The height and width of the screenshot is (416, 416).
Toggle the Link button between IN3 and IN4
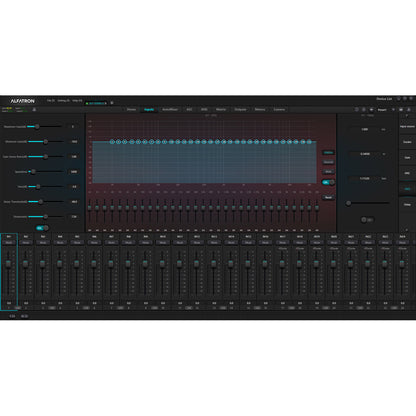point(52,308)
